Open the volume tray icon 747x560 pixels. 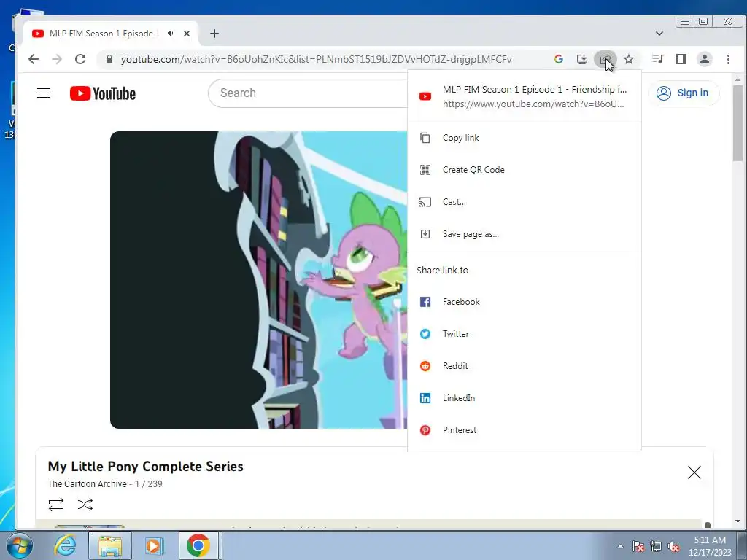673,546
